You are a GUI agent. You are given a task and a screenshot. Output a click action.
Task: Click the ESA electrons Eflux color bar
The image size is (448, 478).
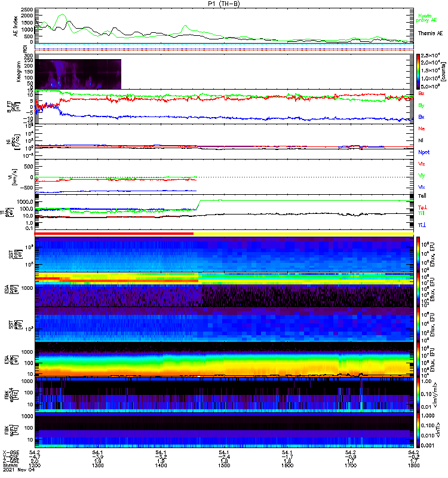coord(418,360)
